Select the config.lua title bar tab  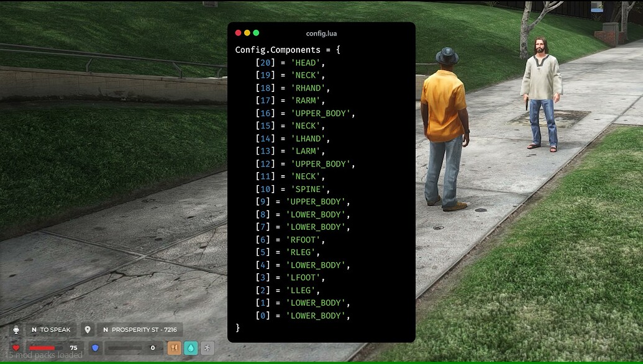click(321, 33)
